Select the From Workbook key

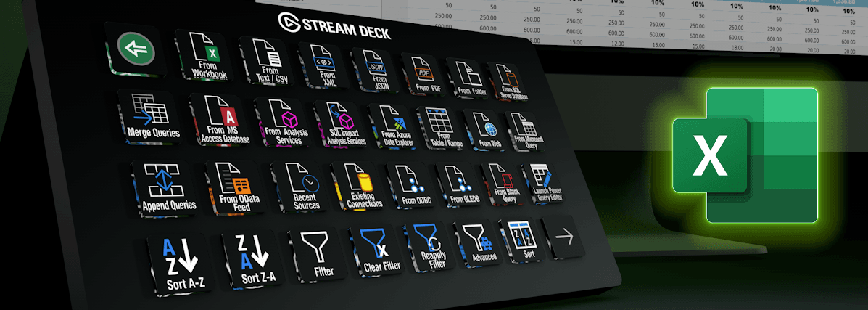(204, 55)
